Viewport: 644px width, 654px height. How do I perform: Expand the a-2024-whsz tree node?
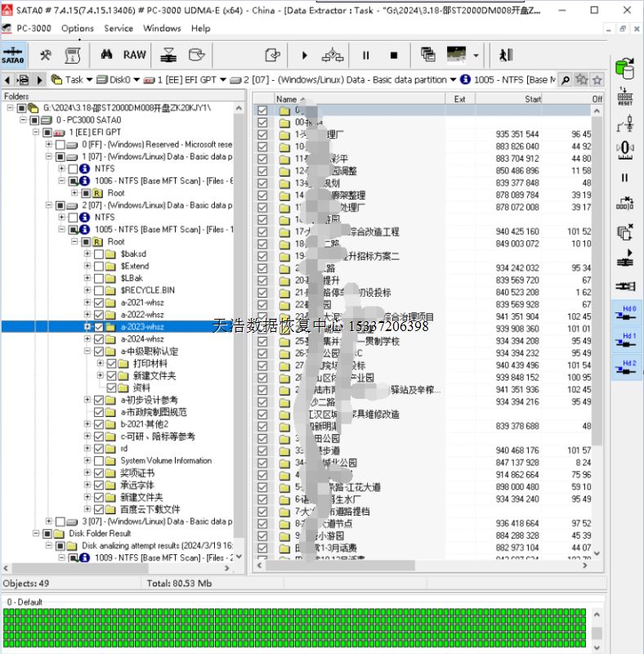tap(87, 339)
